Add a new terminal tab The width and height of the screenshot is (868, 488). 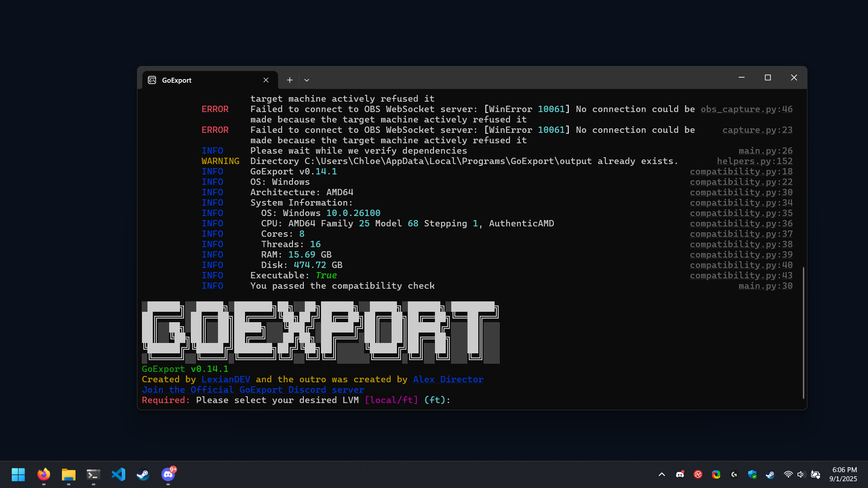coord(290,80)
